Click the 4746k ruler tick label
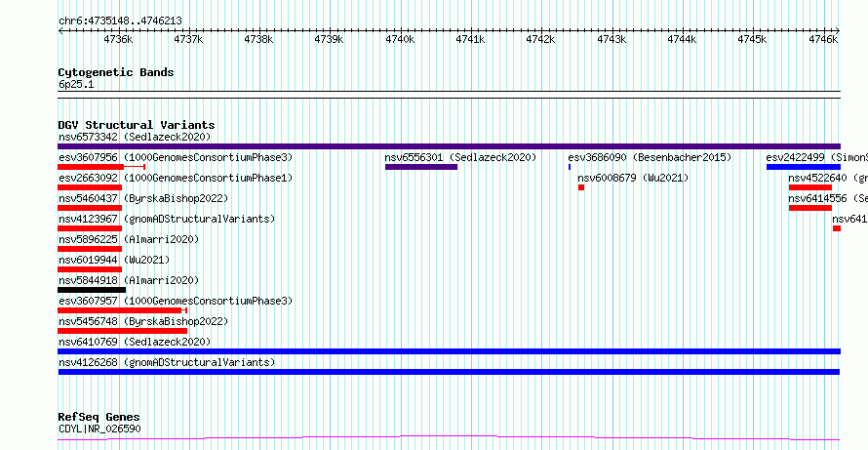868x450 pixels. coord(823,39)
